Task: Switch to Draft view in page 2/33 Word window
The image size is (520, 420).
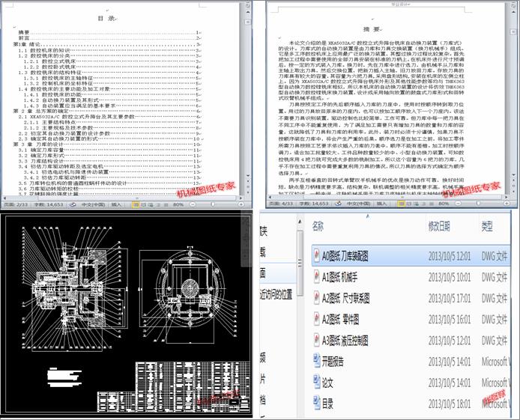Action: pyautogui.click(x=166, y=204)
